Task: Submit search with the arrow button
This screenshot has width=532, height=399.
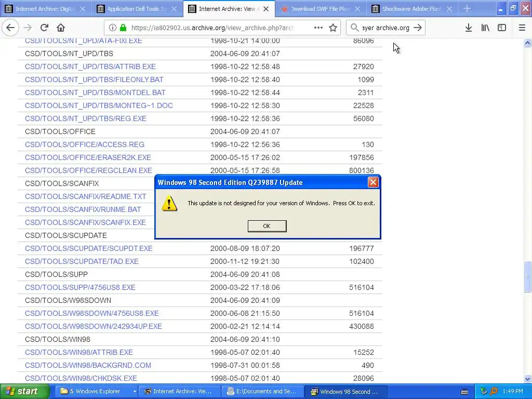Action: point(418,28)
